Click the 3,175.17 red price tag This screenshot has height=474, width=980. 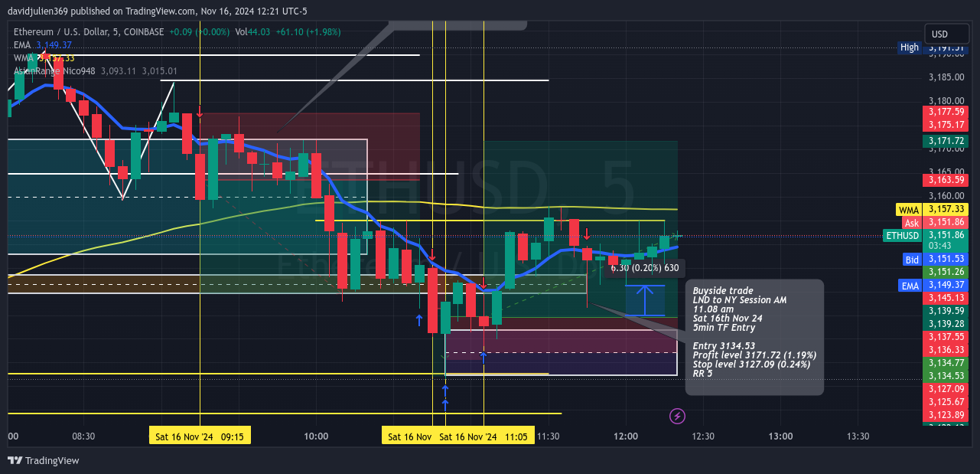(946, 125)
